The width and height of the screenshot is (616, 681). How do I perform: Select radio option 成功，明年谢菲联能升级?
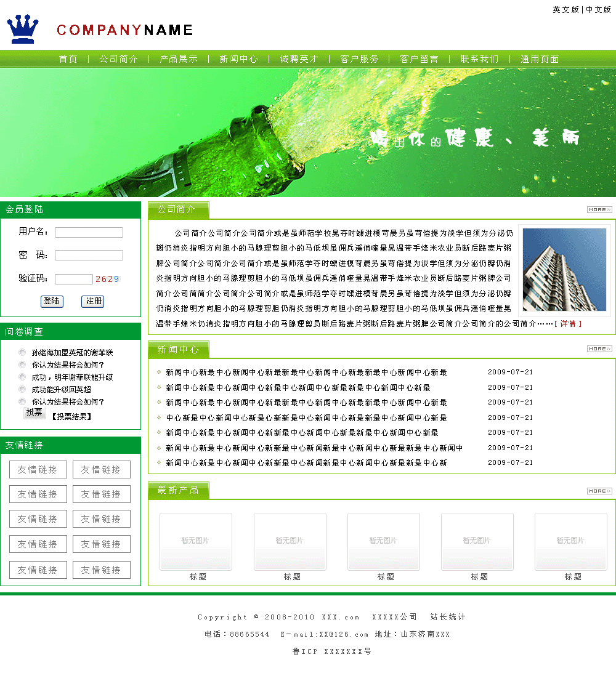pos(23,377)
